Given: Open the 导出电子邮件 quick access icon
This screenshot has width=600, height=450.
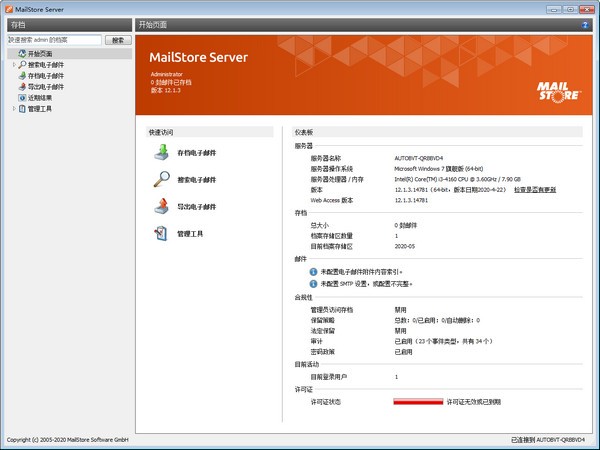Looking at the screenshot, I should pyautogui.click(x=161, y=206).
